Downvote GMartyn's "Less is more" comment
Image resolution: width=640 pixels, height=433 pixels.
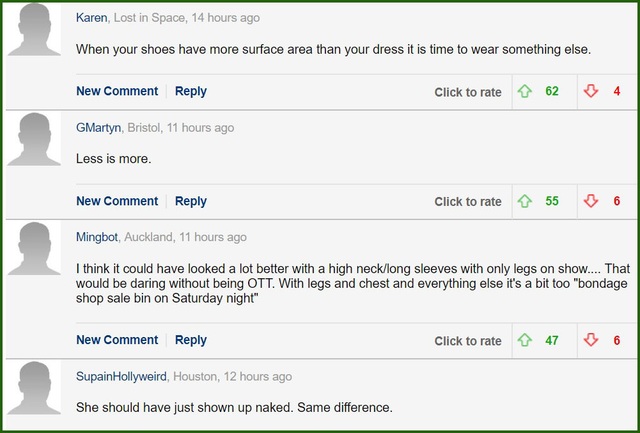[x=590, y=201]
